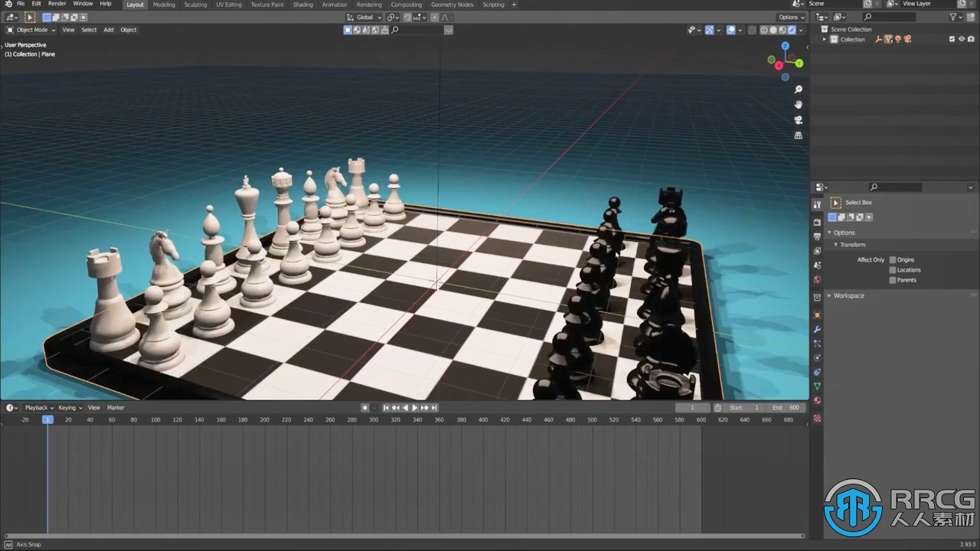
Task: Click the blue Z axis gizmo
Action: 785,47
